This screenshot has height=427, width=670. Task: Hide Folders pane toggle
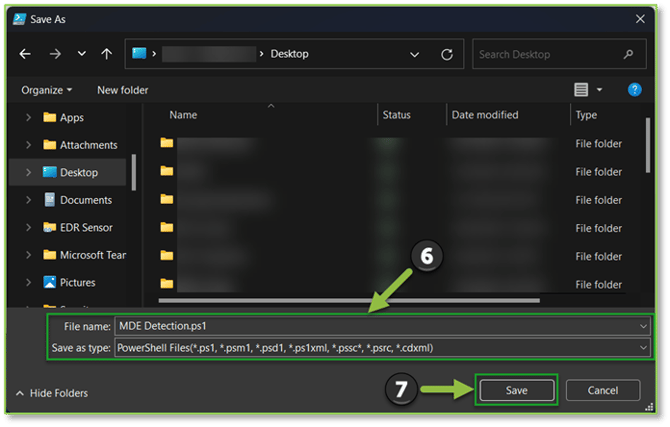tap(52, 393)
